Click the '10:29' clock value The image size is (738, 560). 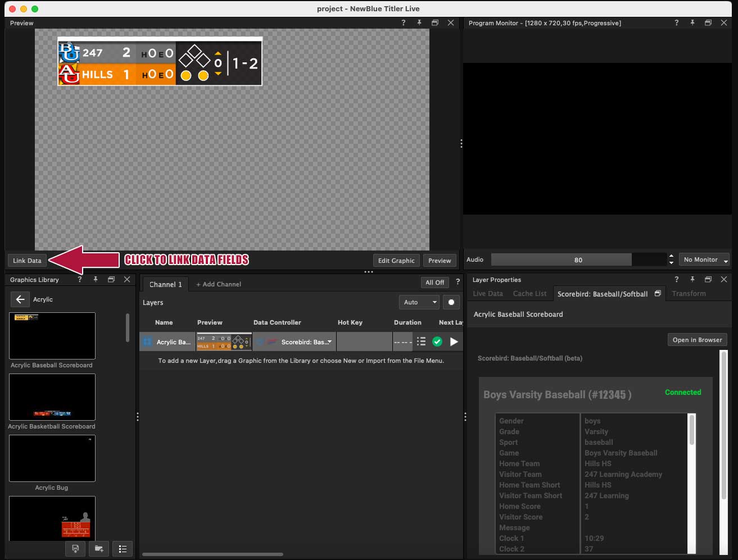click(594, 538)
